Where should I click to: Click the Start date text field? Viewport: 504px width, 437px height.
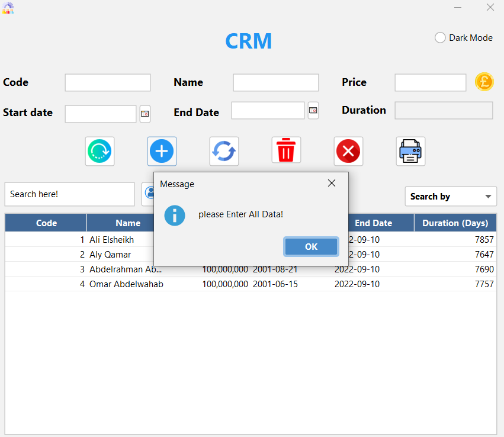point(101,114)
